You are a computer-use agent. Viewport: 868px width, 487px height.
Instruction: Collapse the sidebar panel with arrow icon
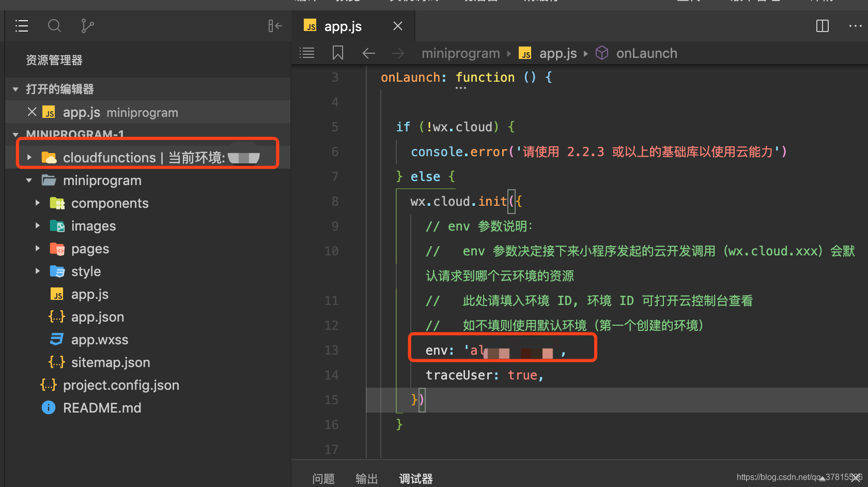(275, 26)
